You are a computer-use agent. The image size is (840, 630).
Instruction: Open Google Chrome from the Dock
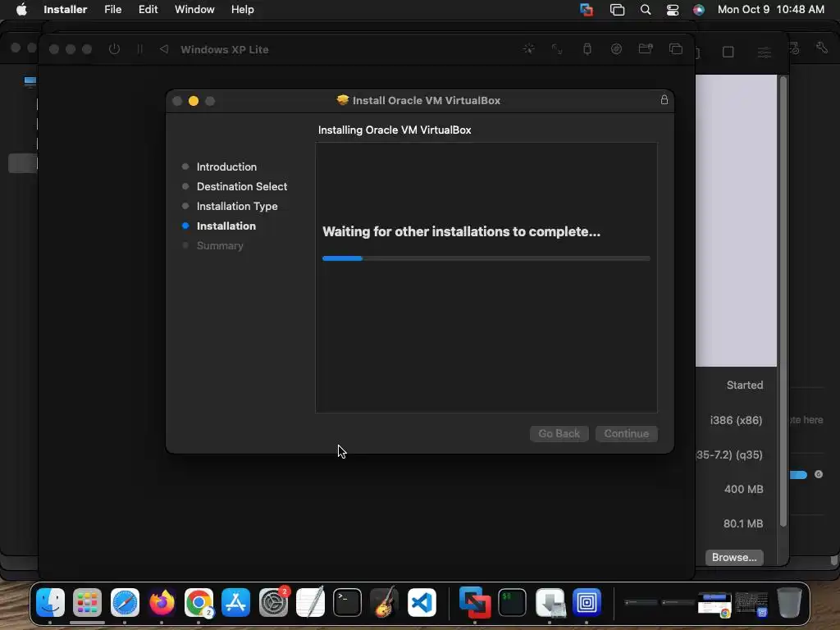(x=199, y=603)
